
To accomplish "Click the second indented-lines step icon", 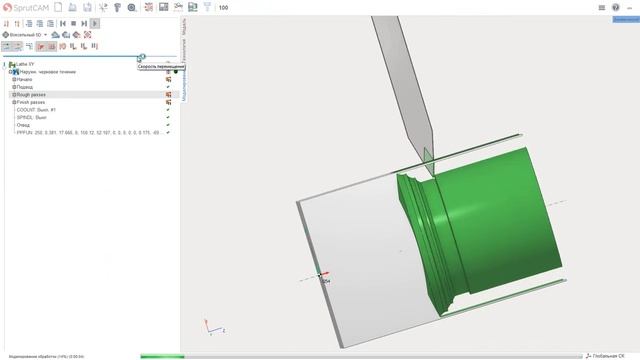I will point(40,24).
